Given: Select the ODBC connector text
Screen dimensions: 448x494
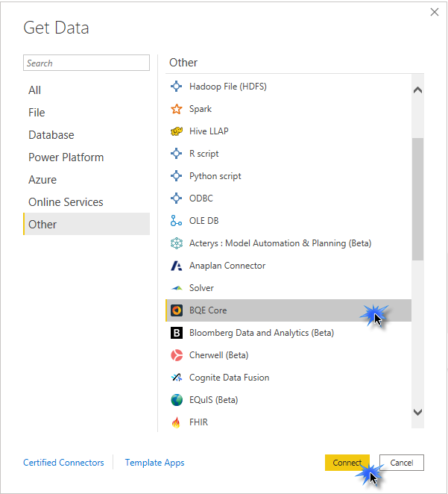Looking at the screenshot, I should click(201, 198).
